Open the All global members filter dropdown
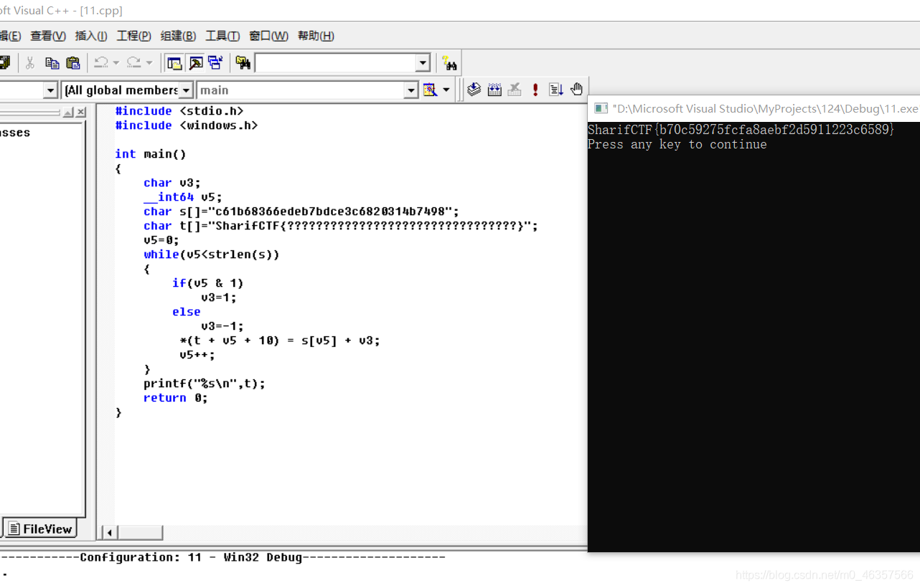This screenshot has height=588, width=920. [x=186, y=90]
